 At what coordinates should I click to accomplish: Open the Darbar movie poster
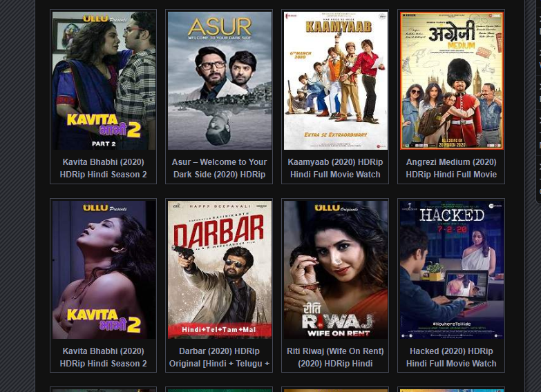[x=220, y=270]
